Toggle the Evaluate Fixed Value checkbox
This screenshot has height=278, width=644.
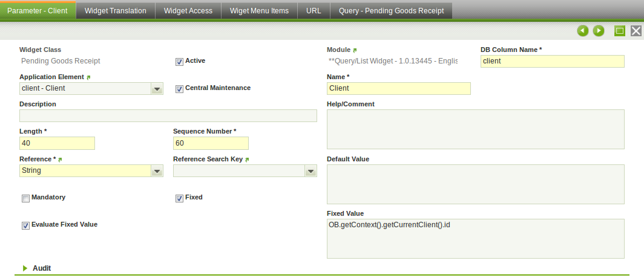25,225
